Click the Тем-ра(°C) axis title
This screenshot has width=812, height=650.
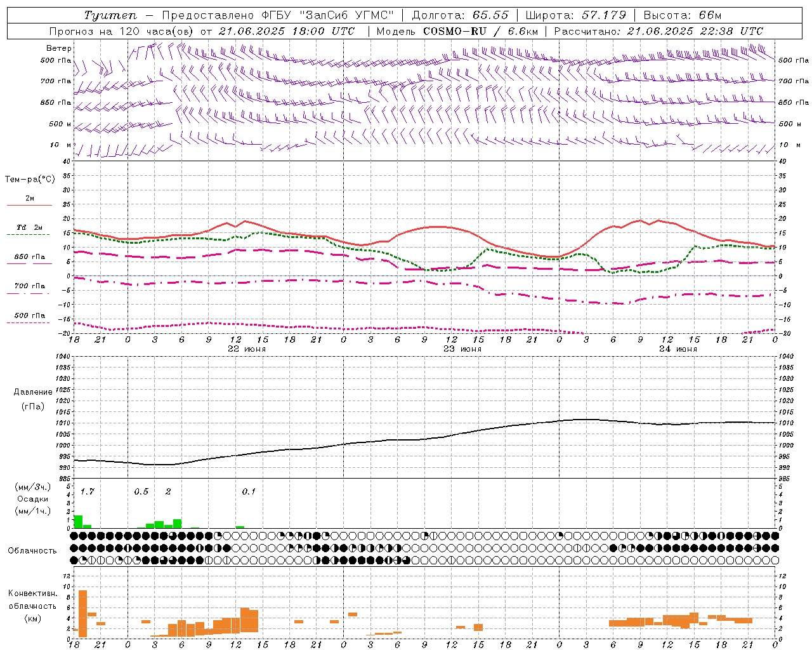(x=30, y=180)
